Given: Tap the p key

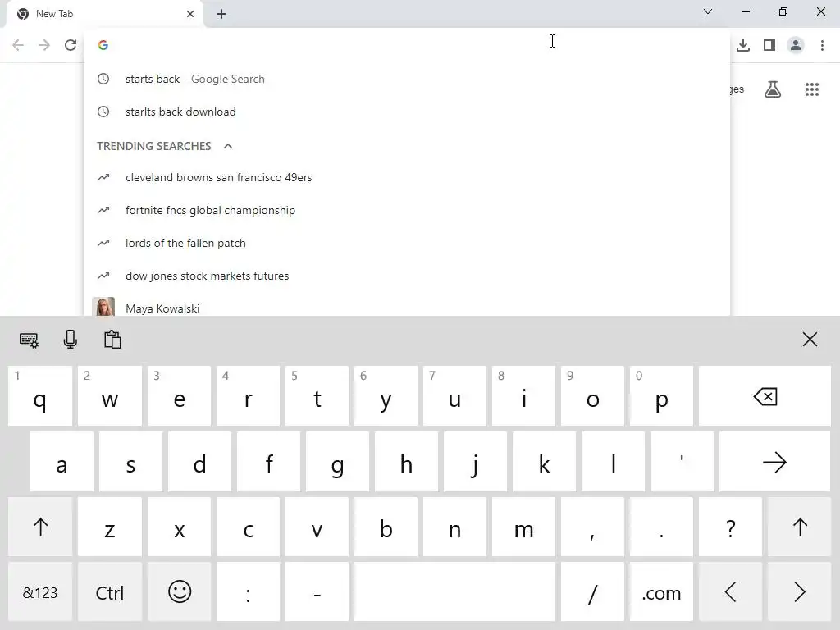Looking at the screenshot, I should pos(662,396).
